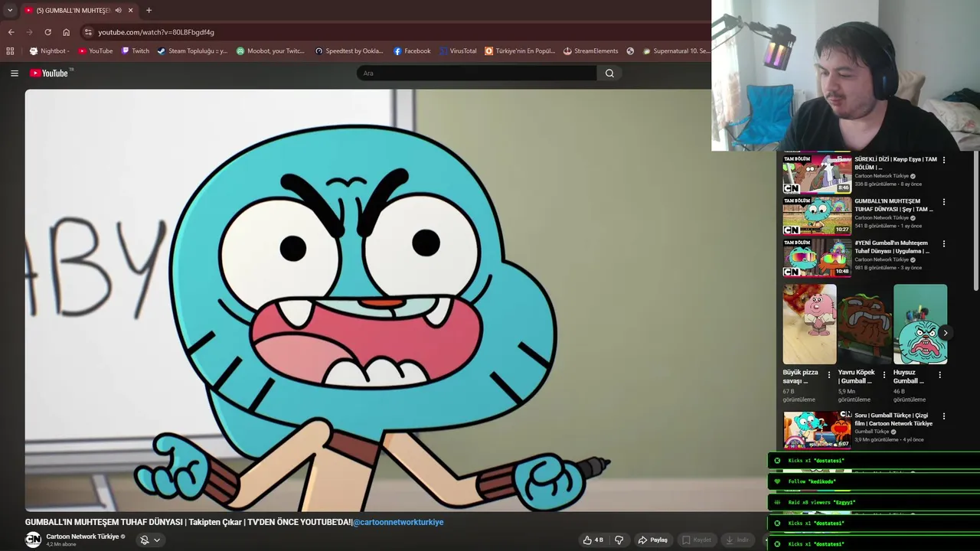
Task: Open the Soru | Gumball Türkçe title
Action: pos(893,419)
